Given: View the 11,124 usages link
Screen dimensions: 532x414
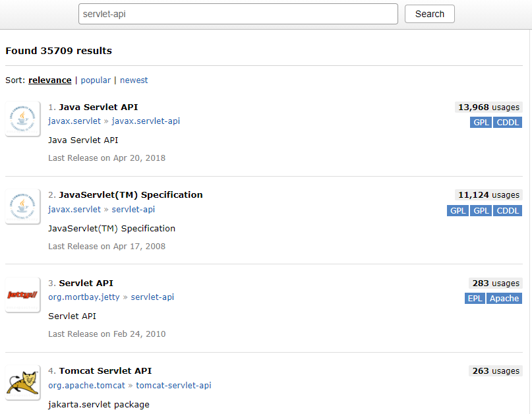Looking at the screenshot, I should click(x=488, y=195).
